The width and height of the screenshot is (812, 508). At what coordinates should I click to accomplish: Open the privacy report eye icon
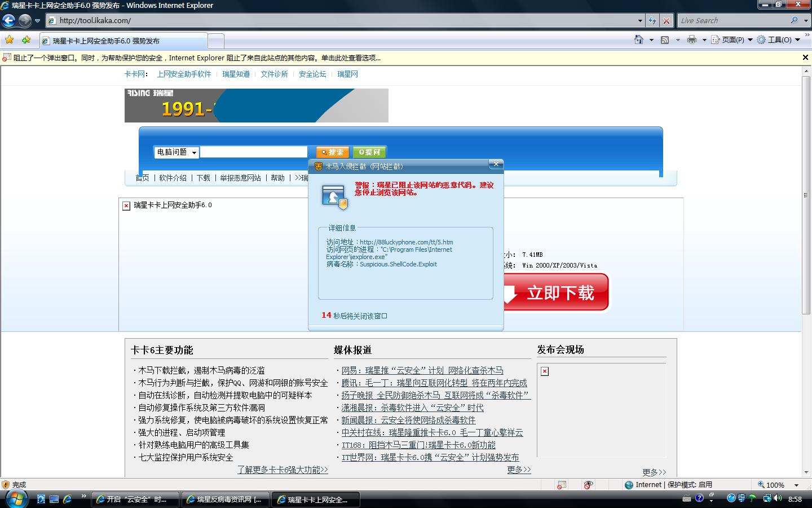click(x=589, y=485)
